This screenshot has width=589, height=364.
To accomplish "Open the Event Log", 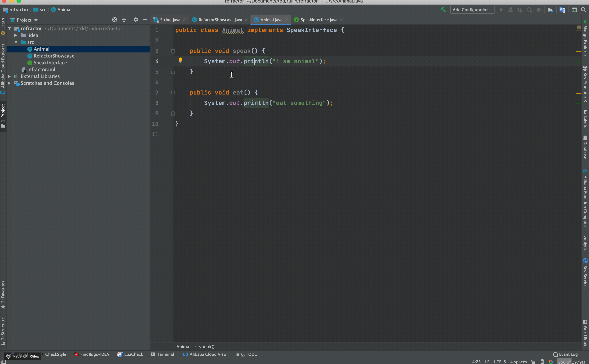I will point(565,354).
